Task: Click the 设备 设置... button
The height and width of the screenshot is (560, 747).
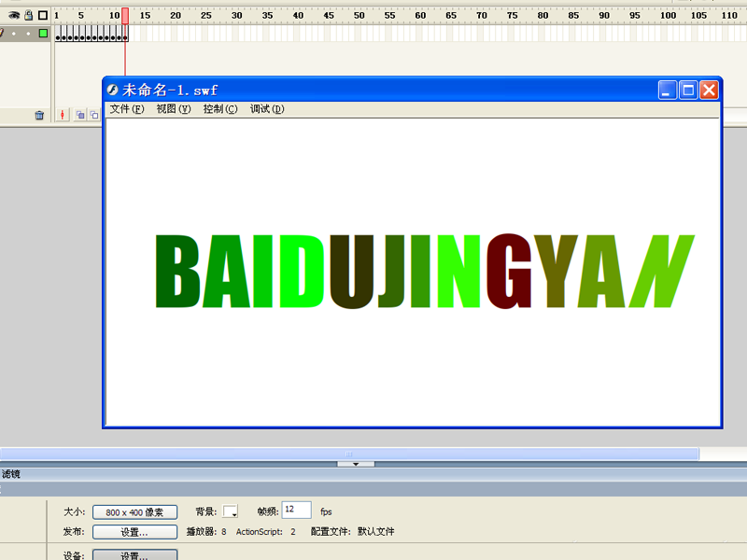Action: click(x=134, y=554)
